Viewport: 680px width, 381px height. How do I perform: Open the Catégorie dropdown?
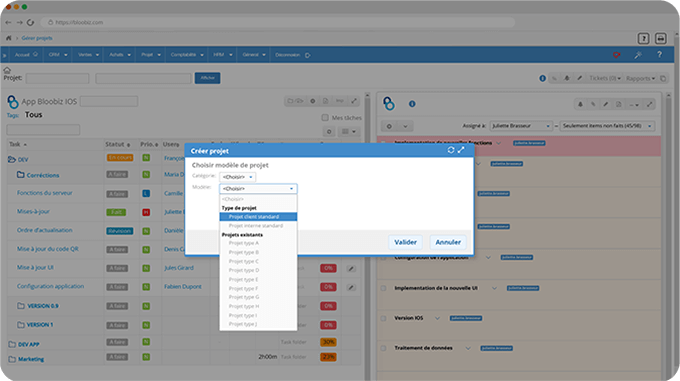pyautogui.click(x=238, y=177)
